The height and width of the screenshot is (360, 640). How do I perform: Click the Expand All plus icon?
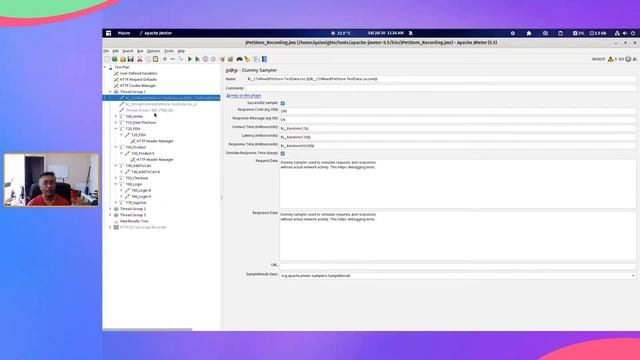164,59
